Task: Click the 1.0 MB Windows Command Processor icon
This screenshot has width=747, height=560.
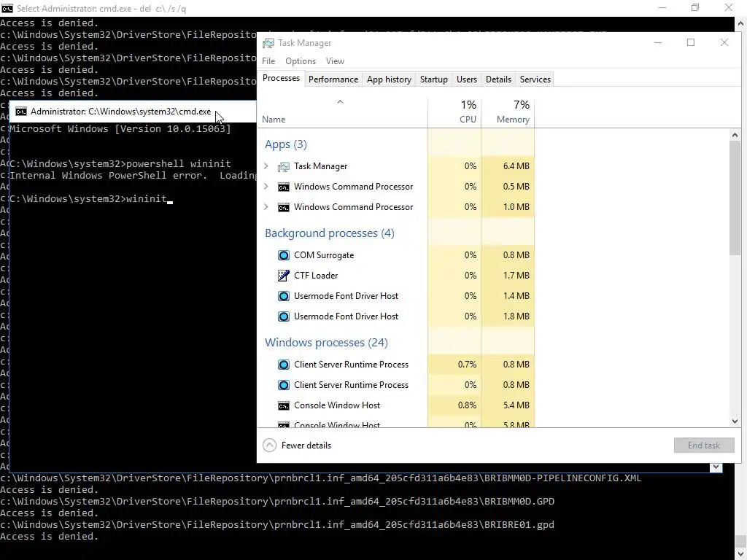Action: pos(284,207)
